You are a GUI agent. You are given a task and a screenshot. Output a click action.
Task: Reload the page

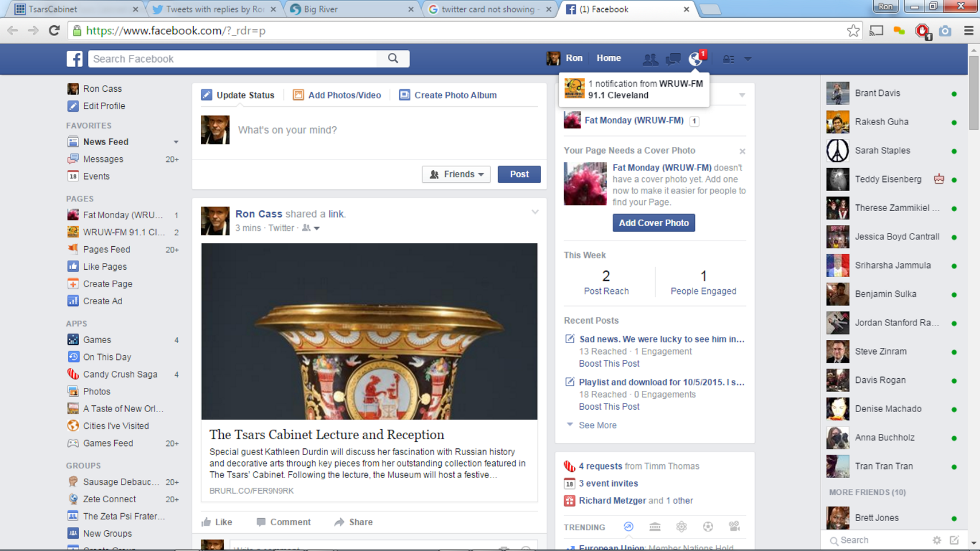pyautogui.click(x=54, y=31)
